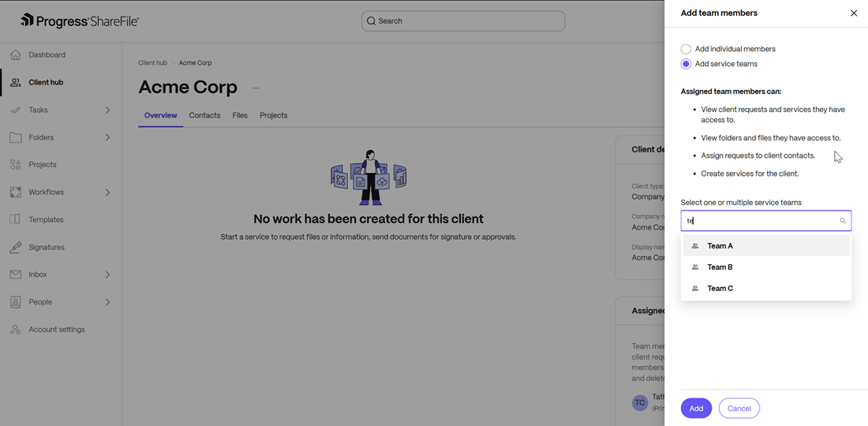This screenshot has height=426, width=868.
Task: Choose Team B from the dropdown list
Action: (x=720, y=267)
